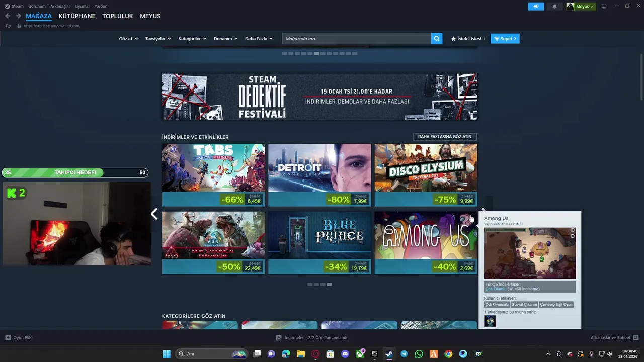This screenshot has height=362, width=644.
Task: Open File Explorer from taskbar
Action: (x=301, y=354)
